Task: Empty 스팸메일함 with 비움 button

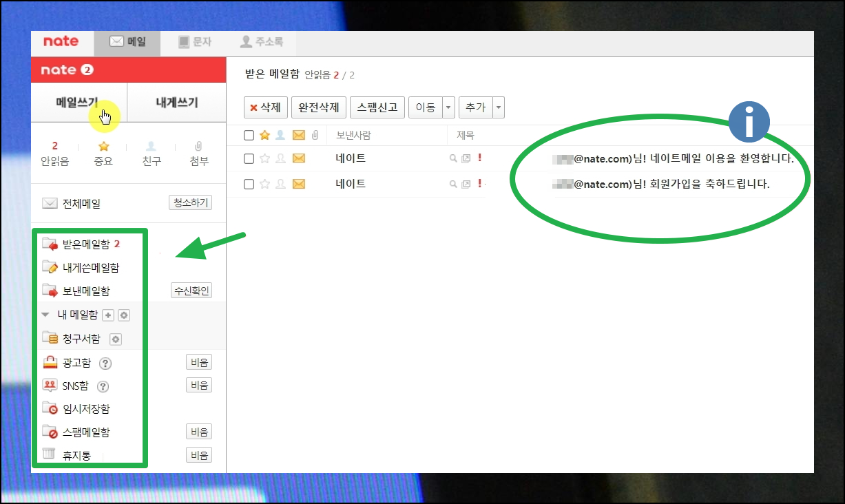Action: click(x=199, y=432)
